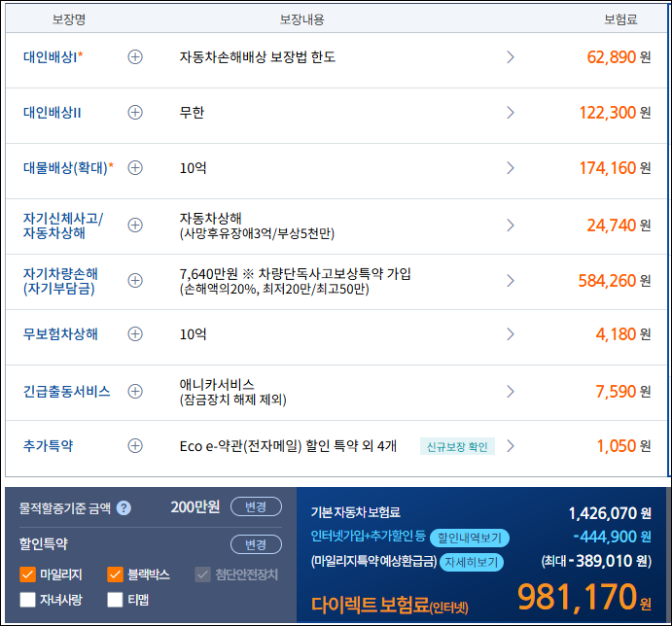Click the 584,260 원 premium value

[615, 281]
